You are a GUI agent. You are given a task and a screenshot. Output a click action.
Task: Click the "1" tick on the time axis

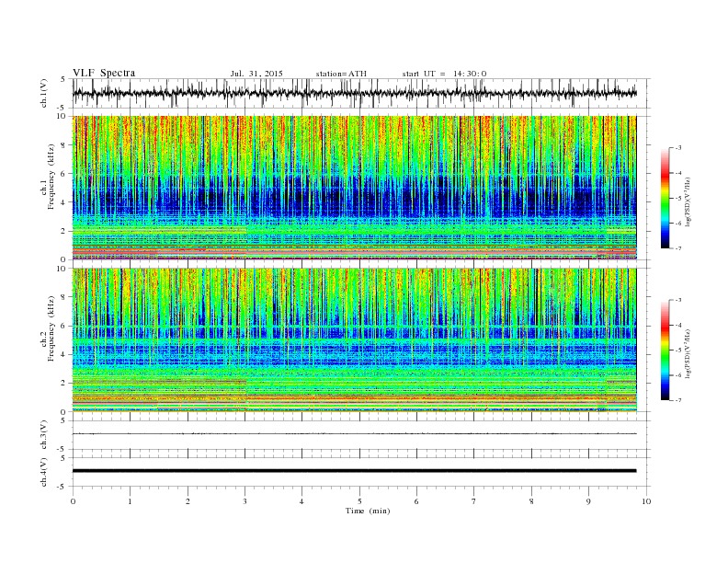130,501
